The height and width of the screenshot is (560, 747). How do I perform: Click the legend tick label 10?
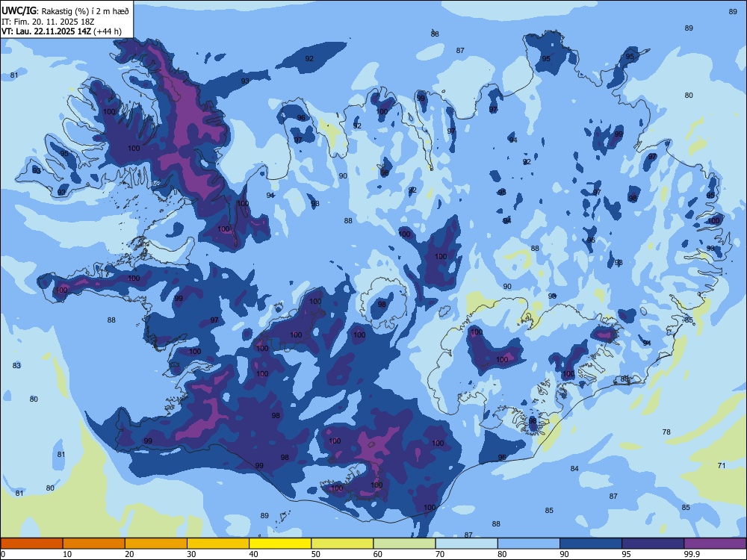click(67, 554)
